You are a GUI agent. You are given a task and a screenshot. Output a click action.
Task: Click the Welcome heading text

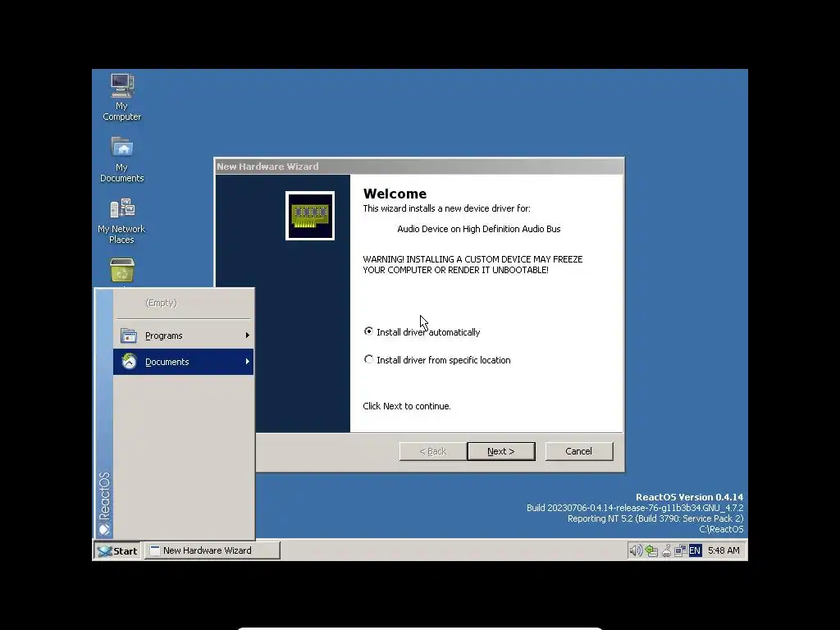[395, 194]
